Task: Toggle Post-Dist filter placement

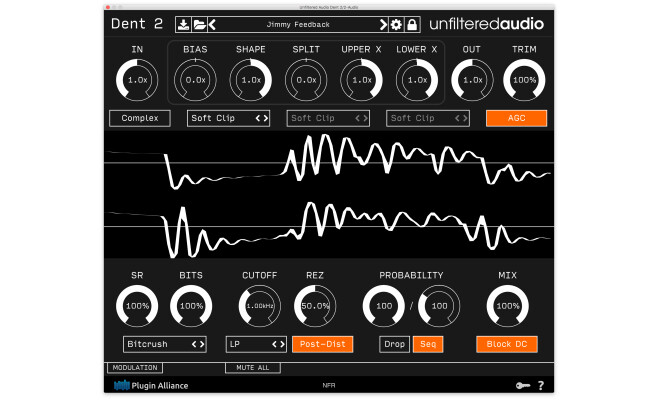Action: click(322, 345)
